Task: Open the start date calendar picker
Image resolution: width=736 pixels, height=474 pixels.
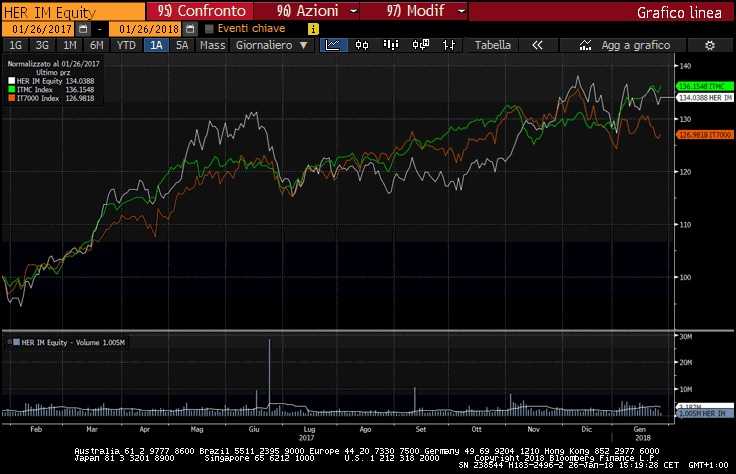Action: tap(83, 29)
